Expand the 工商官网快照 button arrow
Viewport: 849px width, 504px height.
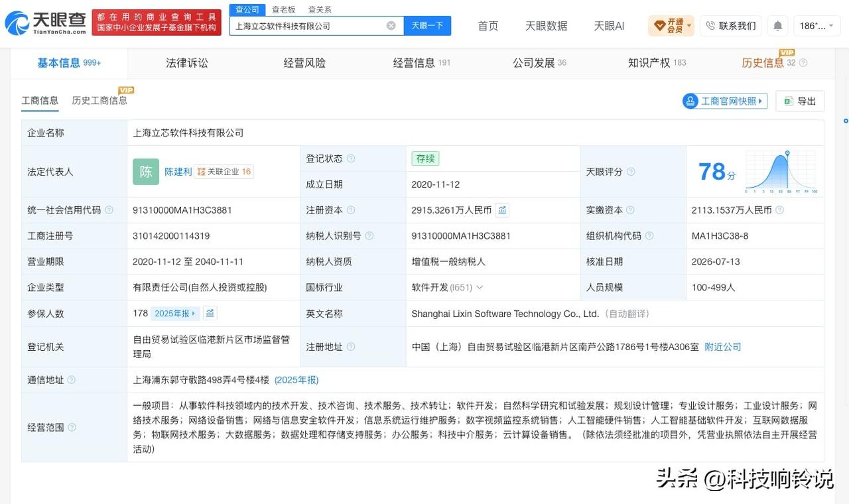[760, 101]
